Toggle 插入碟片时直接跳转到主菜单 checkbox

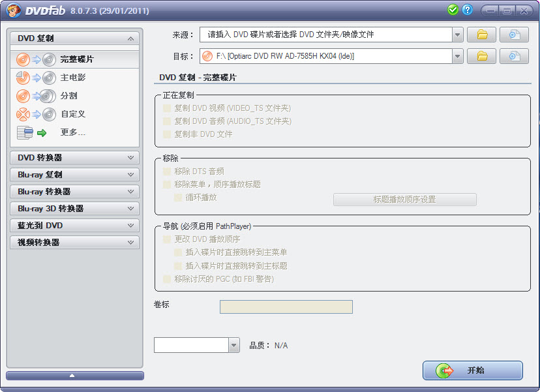point(178,252)
